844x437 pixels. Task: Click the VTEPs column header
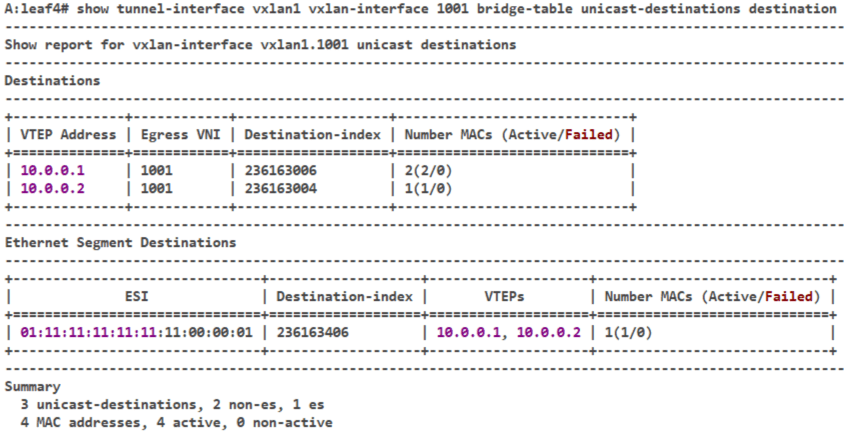pos(507,297)
